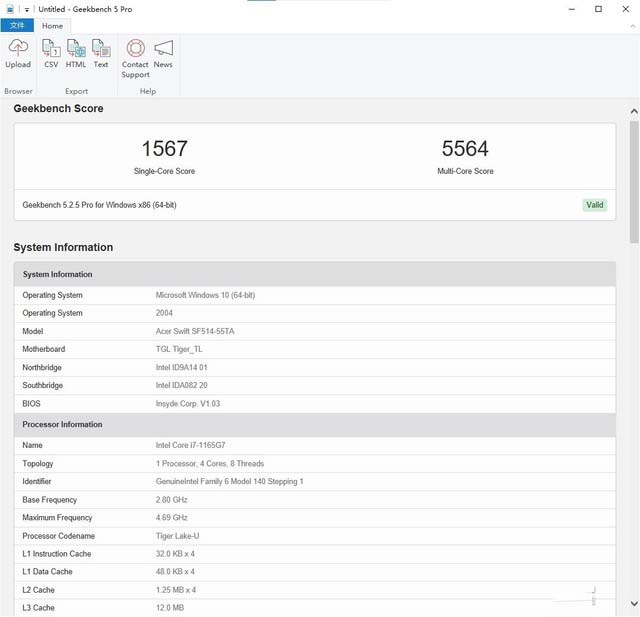
Task: Select 32.0 KB x 4 L1 instruction cache
Action: 175,554
